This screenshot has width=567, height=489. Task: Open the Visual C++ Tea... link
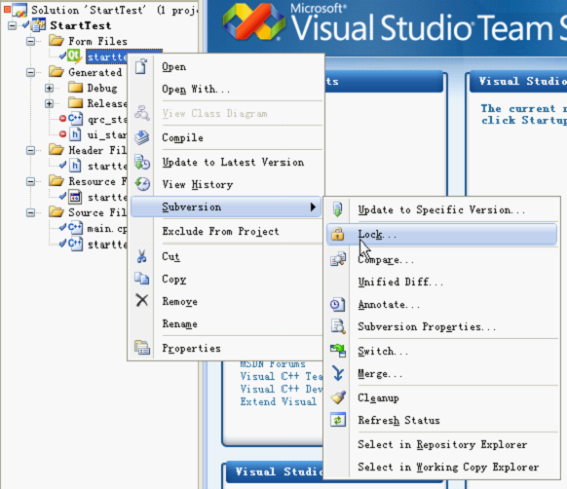point(281,377)
